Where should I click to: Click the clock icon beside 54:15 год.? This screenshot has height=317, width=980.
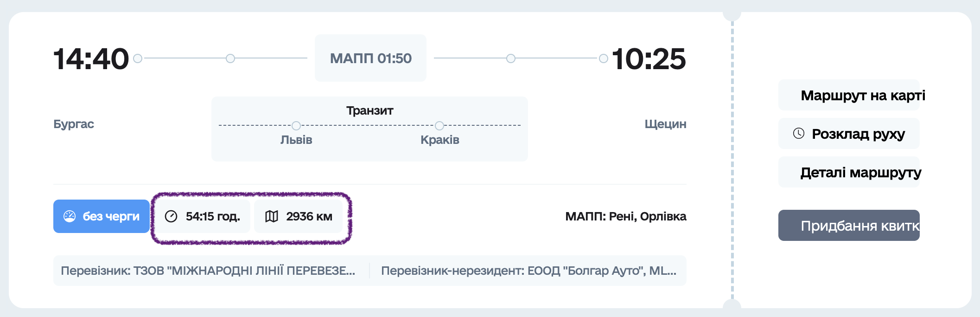[171, 216]
